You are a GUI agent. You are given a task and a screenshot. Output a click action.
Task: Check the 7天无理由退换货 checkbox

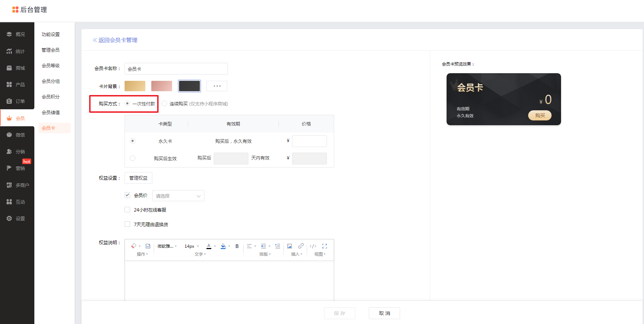pos(127,224)
